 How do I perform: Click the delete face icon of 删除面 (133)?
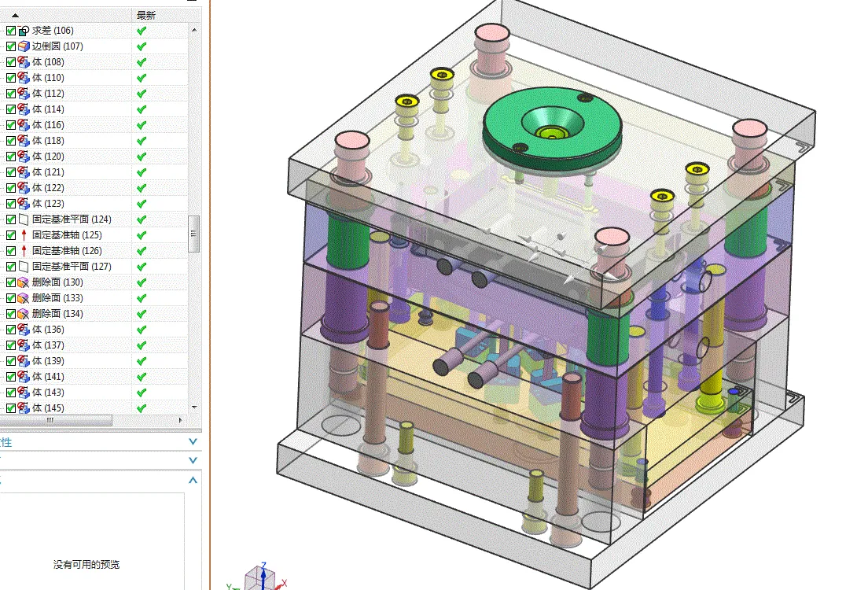point(24,298)
